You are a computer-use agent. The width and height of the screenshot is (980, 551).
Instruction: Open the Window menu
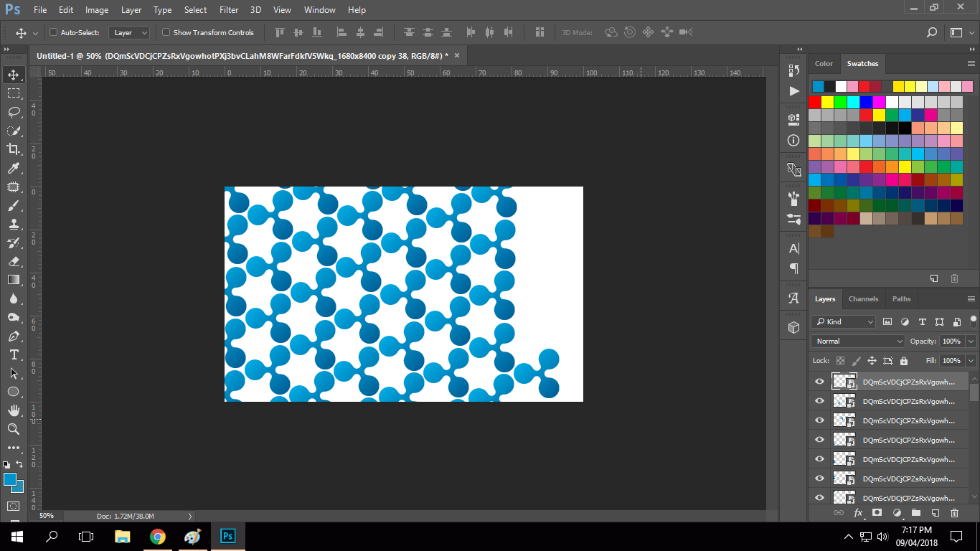pyautogui.click(x=319, y=10)
